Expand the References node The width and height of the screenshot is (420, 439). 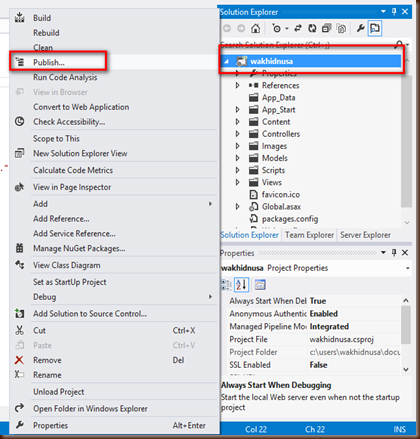237,86
